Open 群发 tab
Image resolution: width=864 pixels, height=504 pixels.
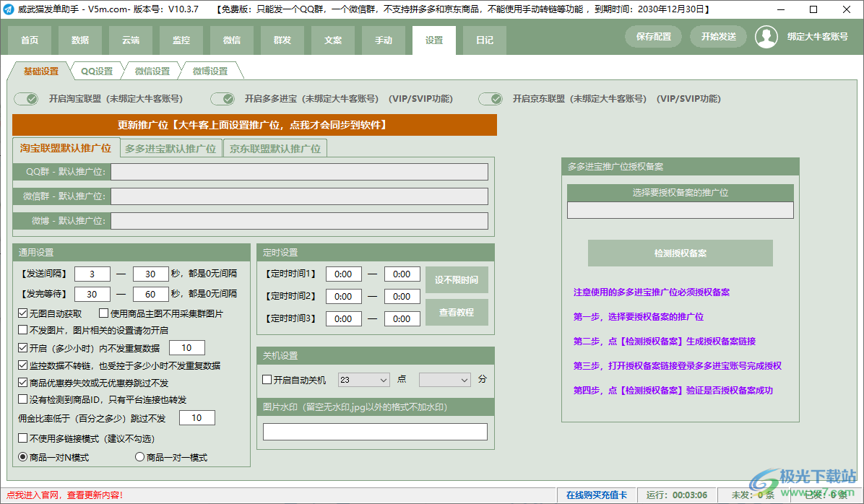pos(282,40)
